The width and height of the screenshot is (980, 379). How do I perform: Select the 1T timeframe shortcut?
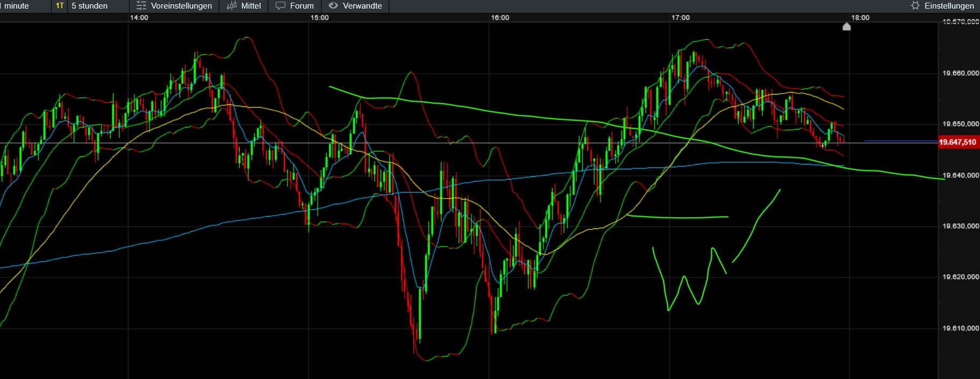point(60,6)
